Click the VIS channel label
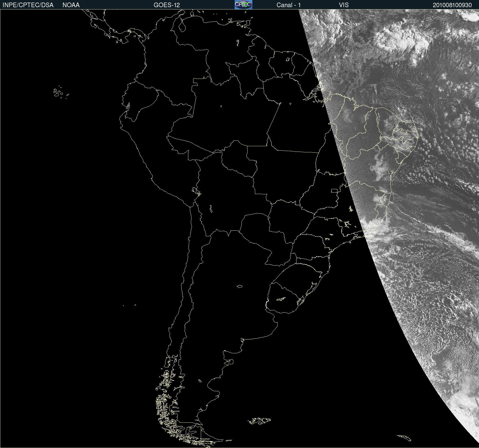Screen dimensions: 479x448 coord(344,5)
